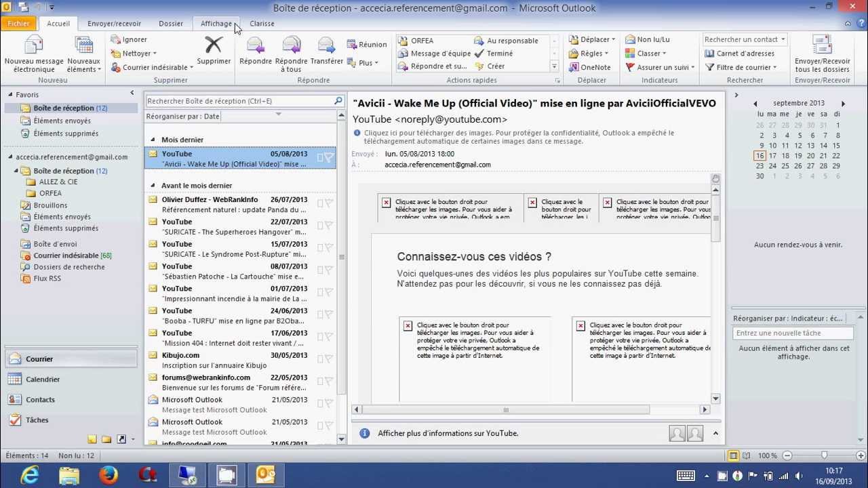Switch to the Clarisse tab

point(262,24)
